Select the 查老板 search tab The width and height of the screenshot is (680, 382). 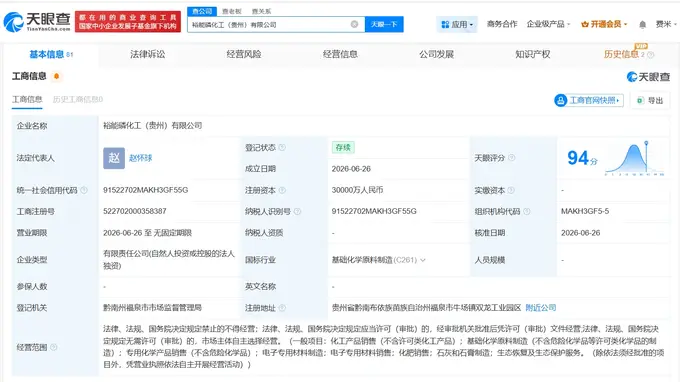click(x=232, y=11)
